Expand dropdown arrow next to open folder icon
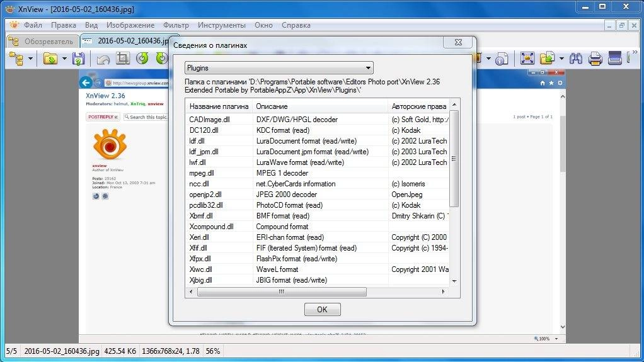 [64, 59]
